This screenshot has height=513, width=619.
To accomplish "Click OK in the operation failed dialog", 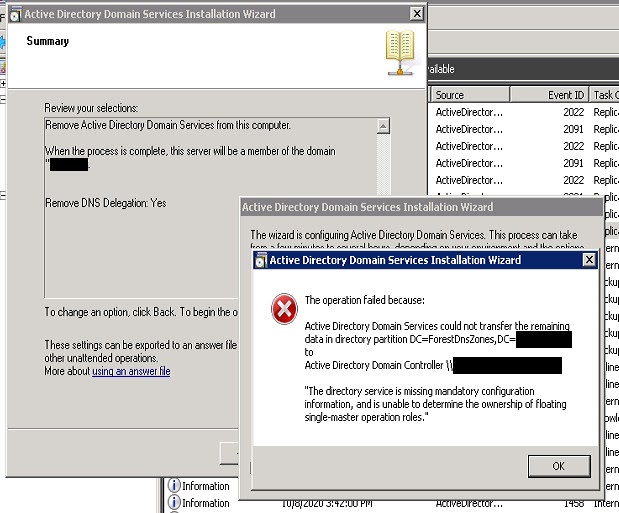I will (x=559, y=466).
